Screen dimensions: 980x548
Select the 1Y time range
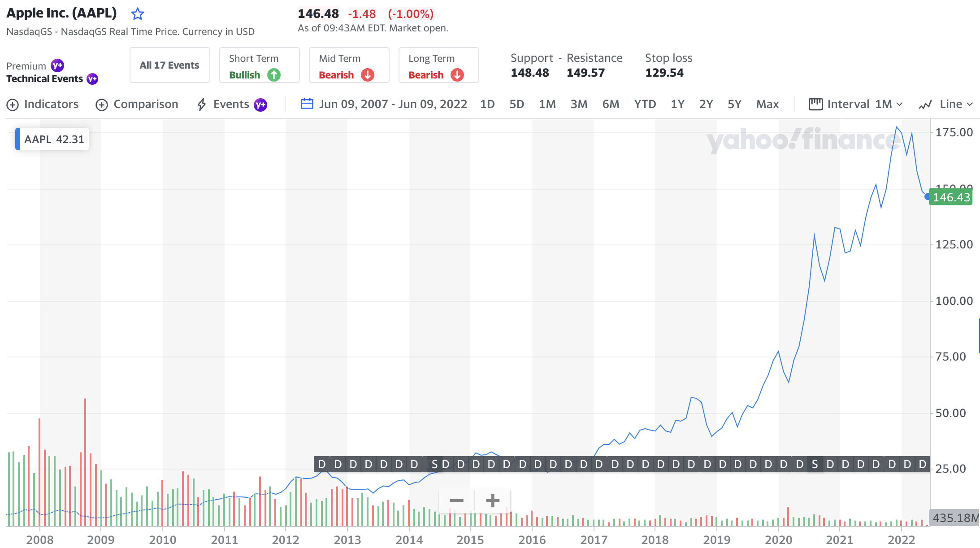pos(677,104)
